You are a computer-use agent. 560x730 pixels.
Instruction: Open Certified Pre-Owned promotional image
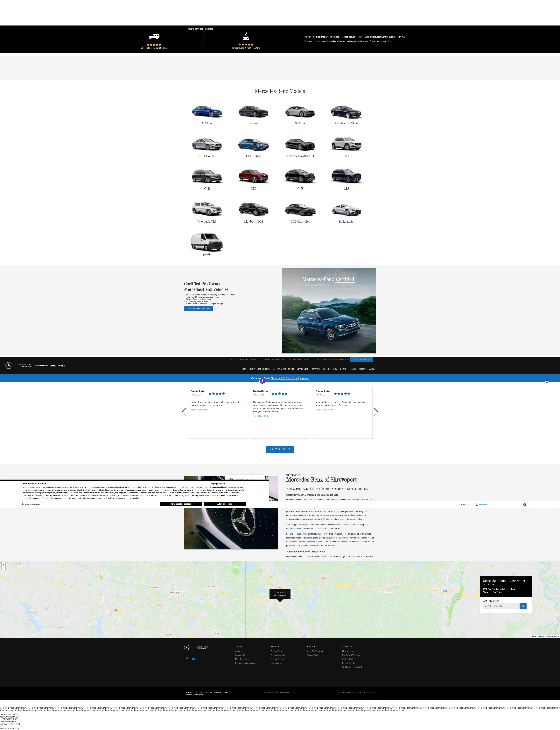pos(329,310)
